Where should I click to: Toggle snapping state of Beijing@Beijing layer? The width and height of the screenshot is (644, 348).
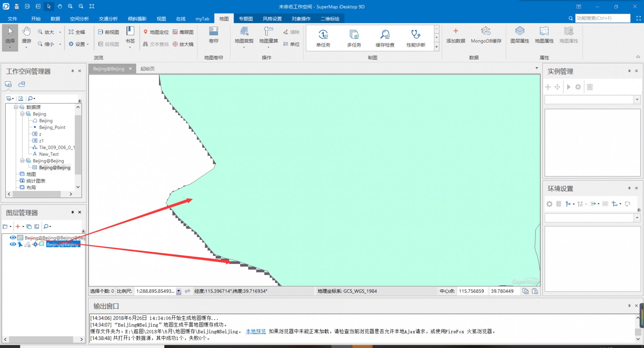[35, 244]
